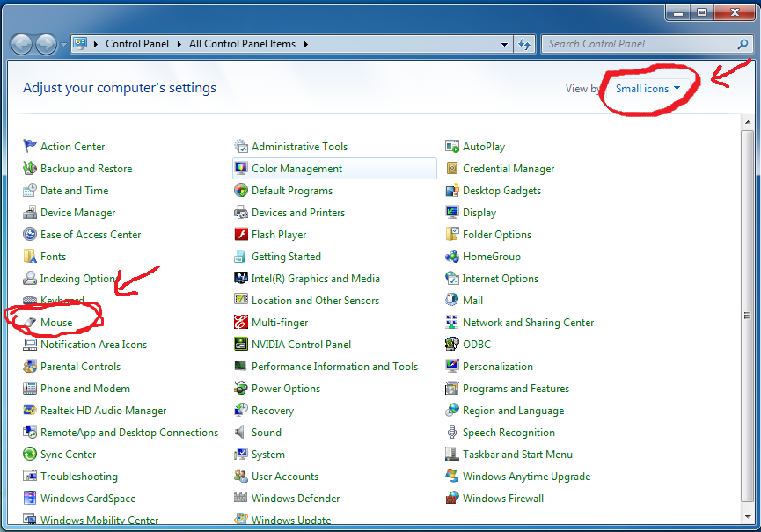Open Programs and Features
The height and width of the screenshot is (532, 761).
[516, 389]
